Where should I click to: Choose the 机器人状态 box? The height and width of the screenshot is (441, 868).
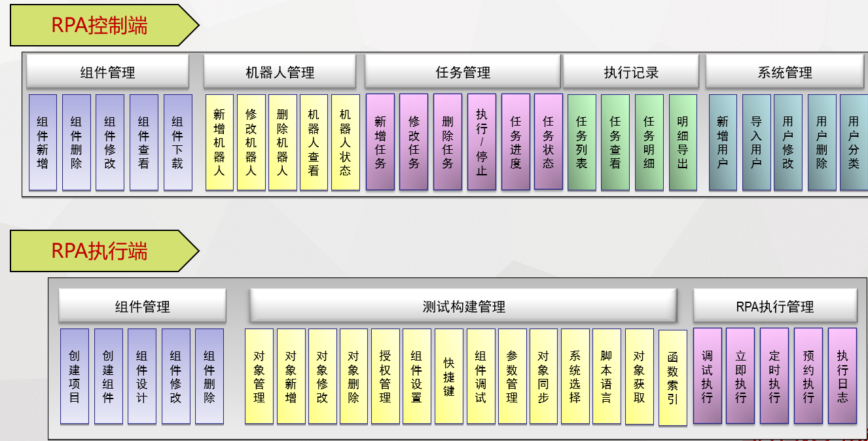coord(345,143)
